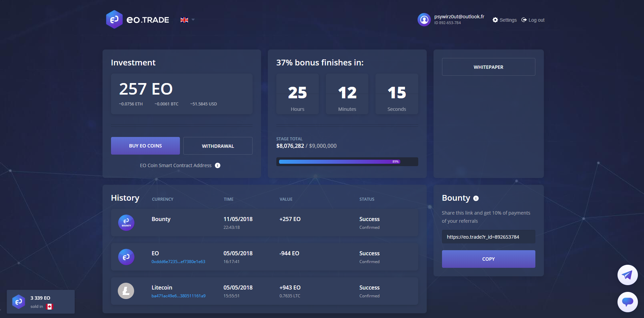
Task: Click EO Coin Smart Contract Address text
Action: (x=176, y=165)
